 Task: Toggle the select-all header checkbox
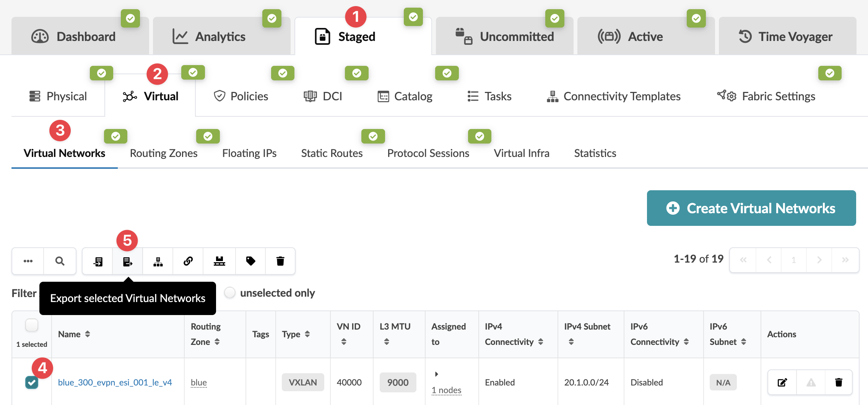pos(32,325)
